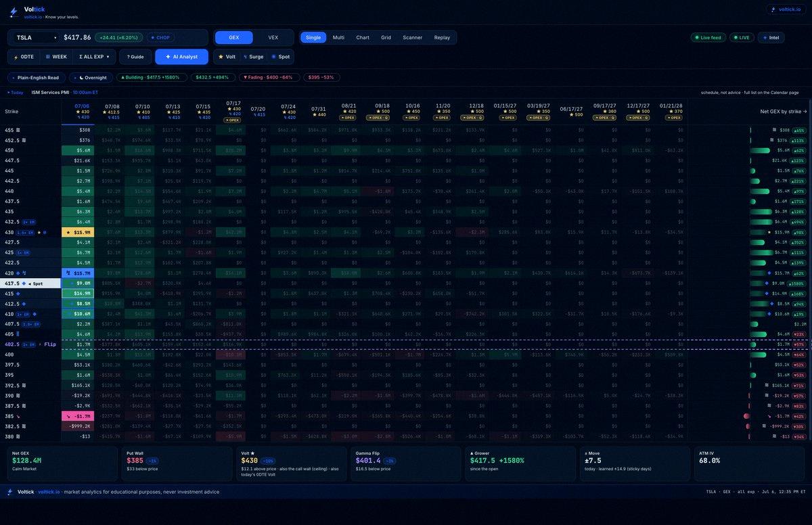Toggle the Surge marker
Viewport: 812px width, 525px height.
[254, 57]
